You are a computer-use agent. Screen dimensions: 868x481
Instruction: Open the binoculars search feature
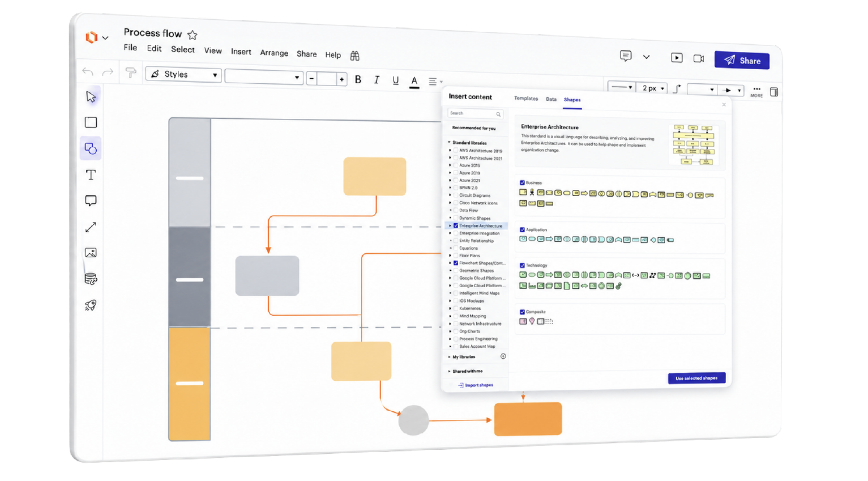355,56
